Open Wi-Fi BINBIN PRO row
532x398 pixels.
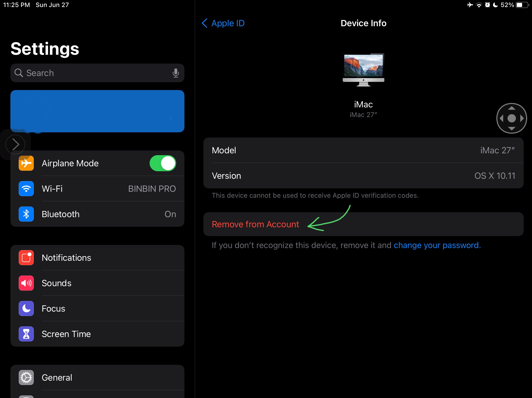point(109,189)
